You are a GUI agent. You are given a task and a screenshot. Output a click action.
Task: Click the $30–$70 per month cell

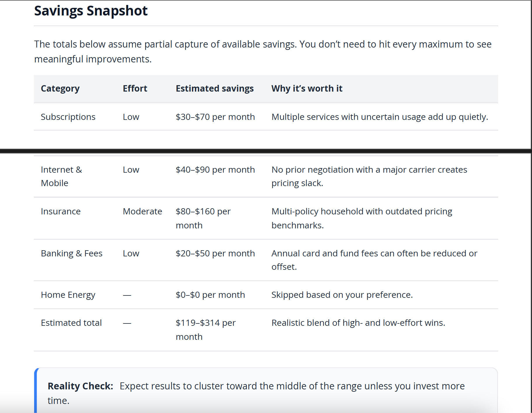[x=215, y=117]
